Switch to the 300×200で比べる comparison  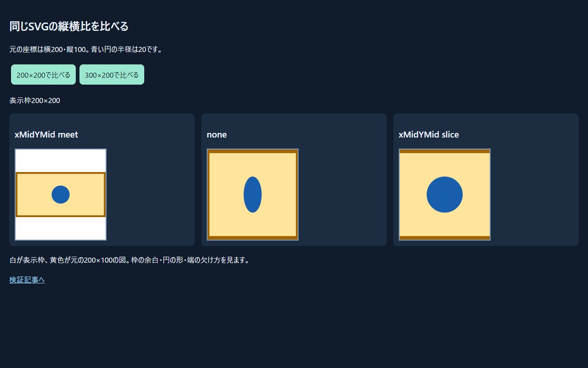112,75
